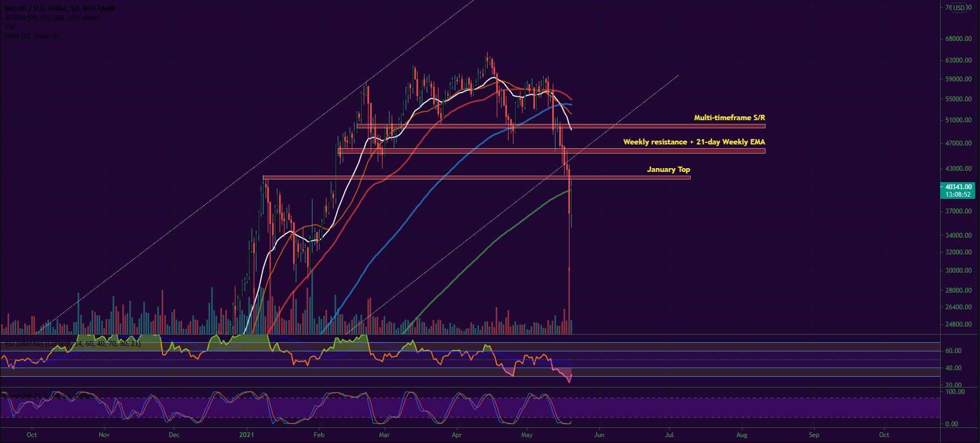
Task: Click the 63000.00 price axis value
Action: tap(958, 61)
